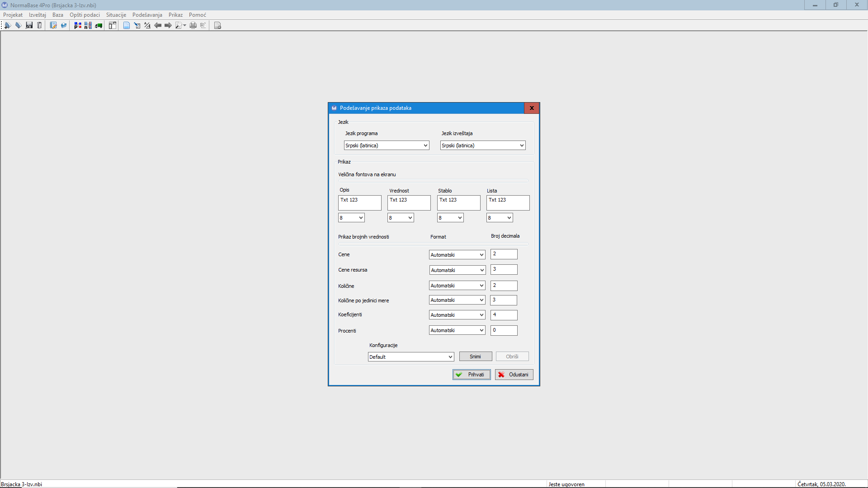Click the left arrow back icon
868x488 pixels.
[x=158, y=25]
